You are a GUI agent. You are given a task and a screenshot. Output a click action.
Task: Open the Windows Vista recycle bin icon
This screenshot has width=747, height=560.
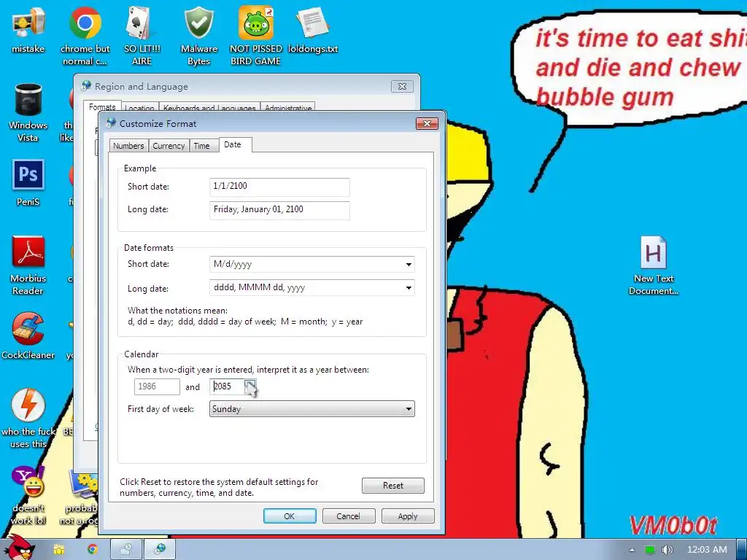pyautogui.click(x=28, y=112)
